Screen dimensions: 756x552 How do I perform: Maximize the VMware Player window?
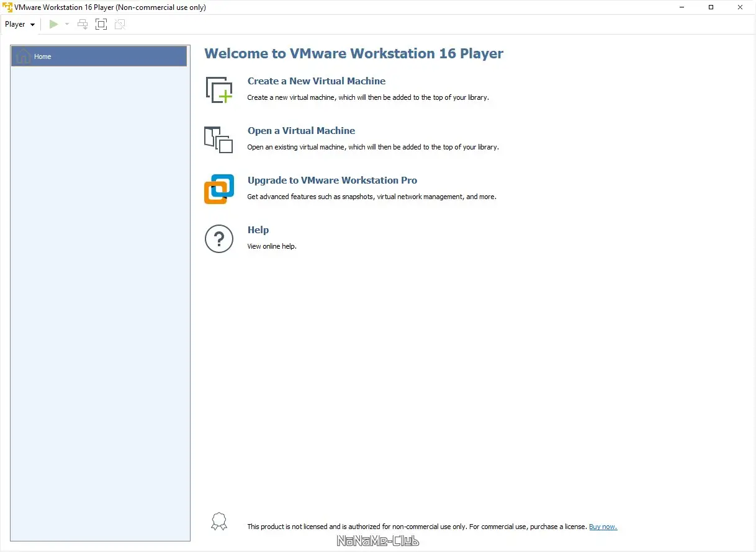711,7
